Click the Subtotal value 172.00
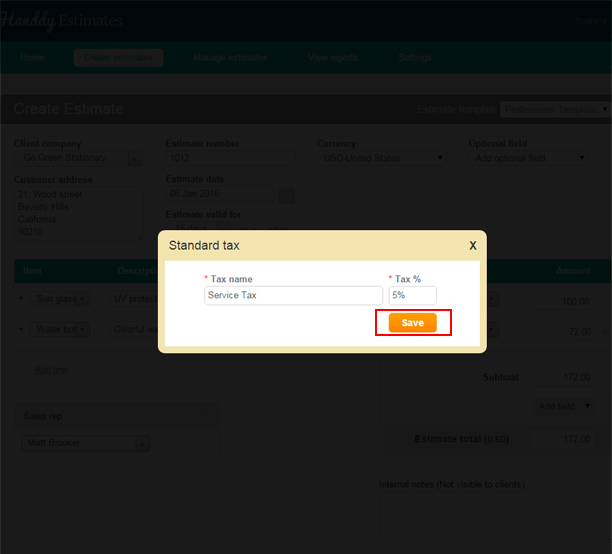 577,377
